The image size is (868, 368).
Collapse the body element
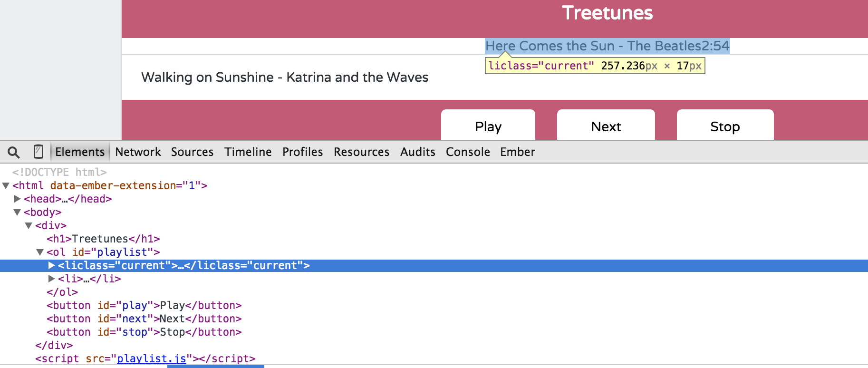tap(17, 213)
